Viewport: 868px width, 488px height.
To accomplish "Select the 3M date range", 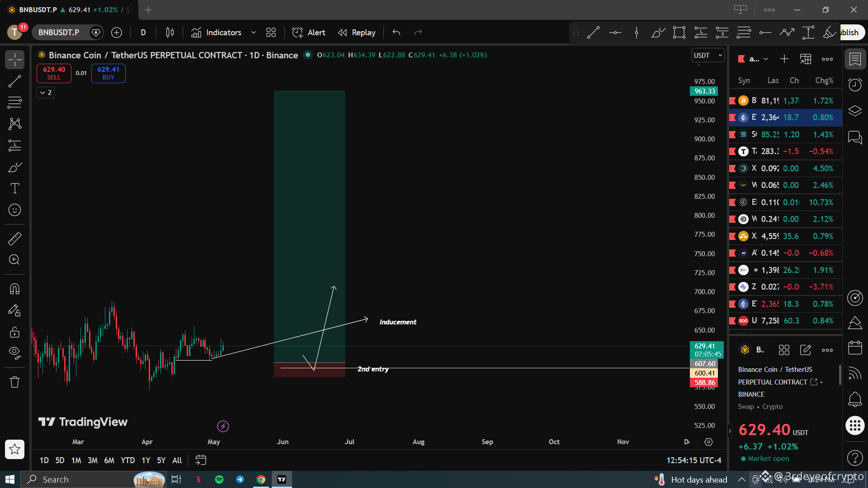I will pos(93,460).
